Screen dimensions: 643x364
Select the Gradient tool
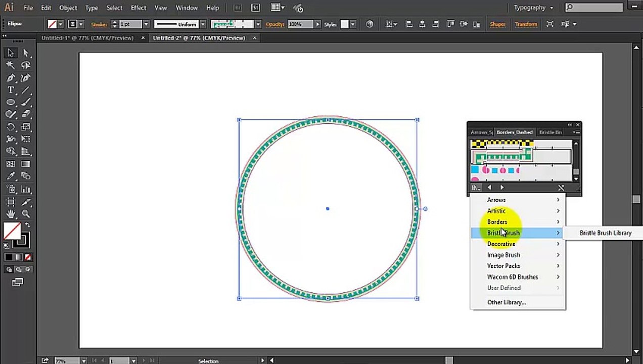pyautogui.click(x=26, y=164)
